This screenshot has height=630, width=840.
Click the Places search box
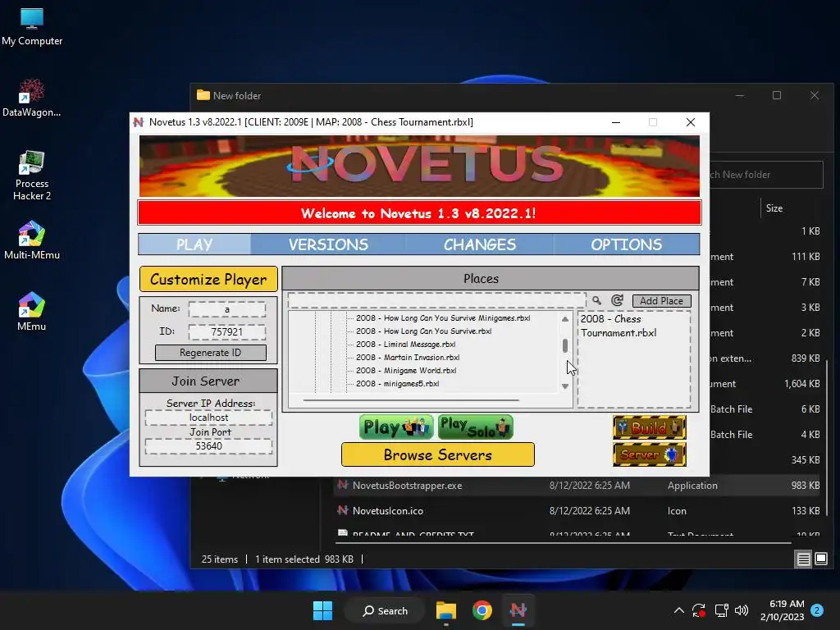[436, 300]
